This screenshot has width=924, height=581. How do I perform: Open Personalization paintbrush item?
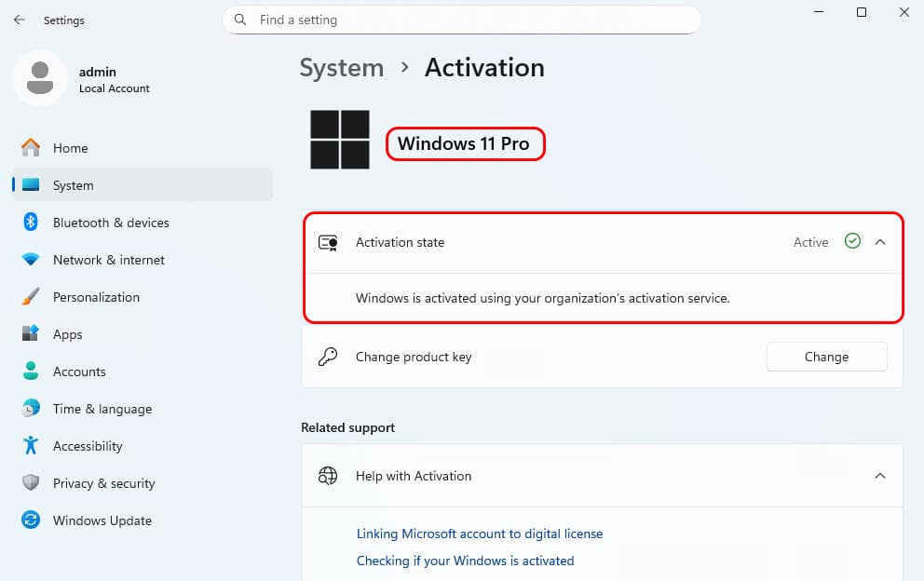coord(142,297)
